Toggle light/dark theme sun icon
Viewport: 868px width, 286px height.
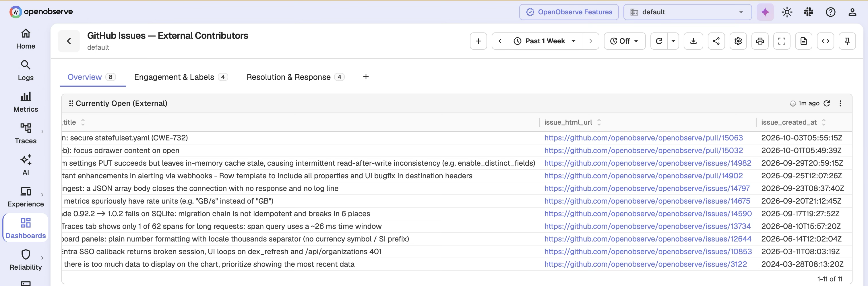click(x=787, y=12)
